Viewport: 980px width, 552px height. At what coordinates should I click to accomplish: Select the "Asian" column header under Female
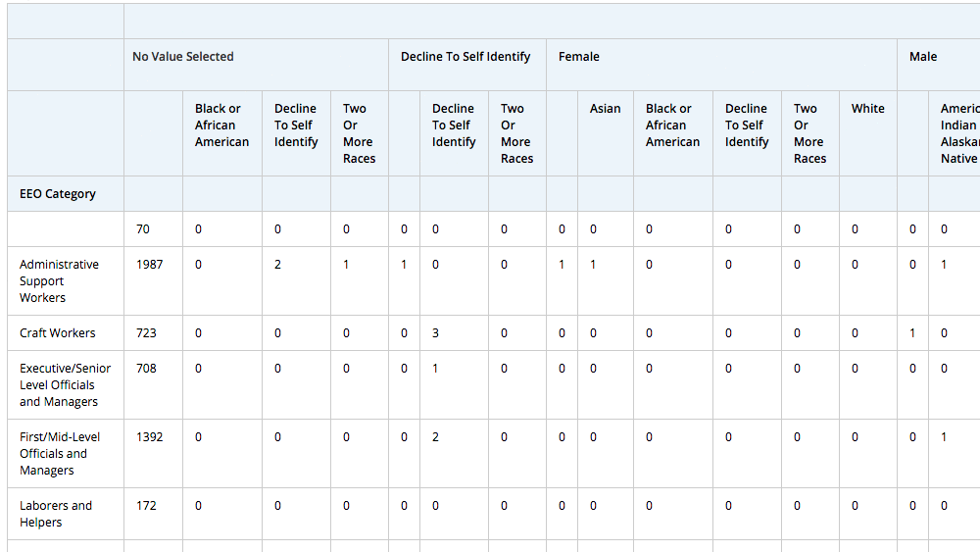click(x=605, y=109)
